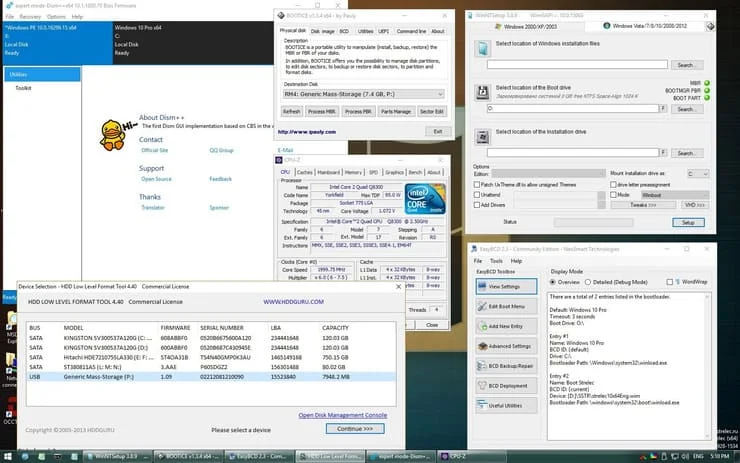Screen dimensions: 740x463
Task: Click Process MBR in BOOTICE
Action: click(322, 111)
